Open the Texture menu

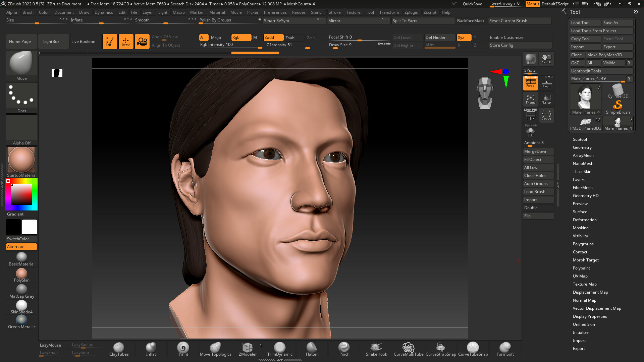pos(353,12)
